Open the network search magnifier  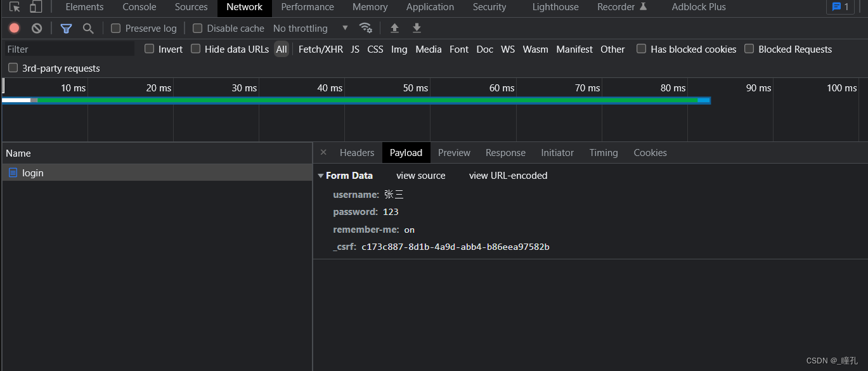click(88, 28)
